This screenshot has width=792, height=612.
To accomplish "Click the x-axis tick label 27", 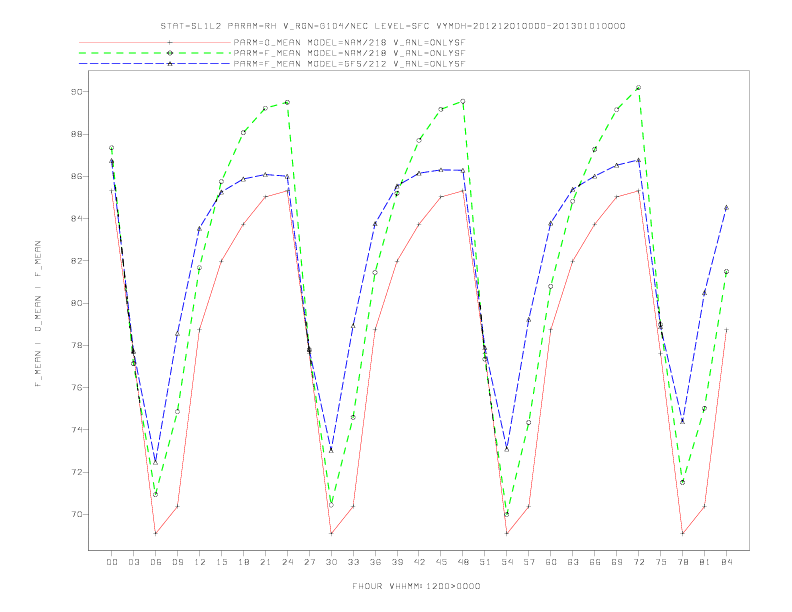I will click(x=310, y=562).
